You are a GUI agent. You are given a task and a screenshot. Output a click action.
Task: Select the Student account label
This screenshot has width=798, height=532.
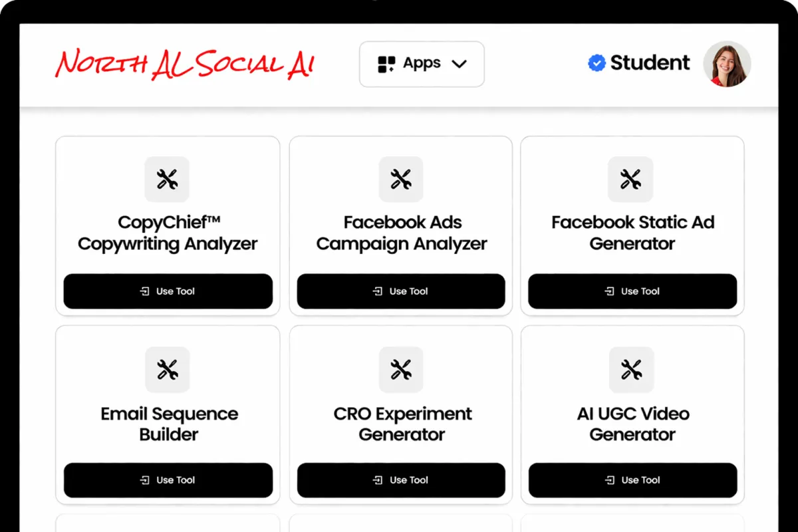click(650, 63)
